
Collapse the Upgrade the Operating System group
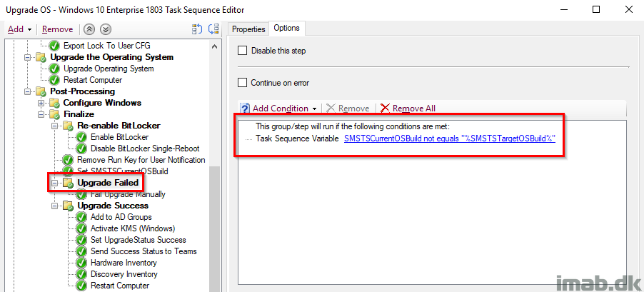(28, 57)
